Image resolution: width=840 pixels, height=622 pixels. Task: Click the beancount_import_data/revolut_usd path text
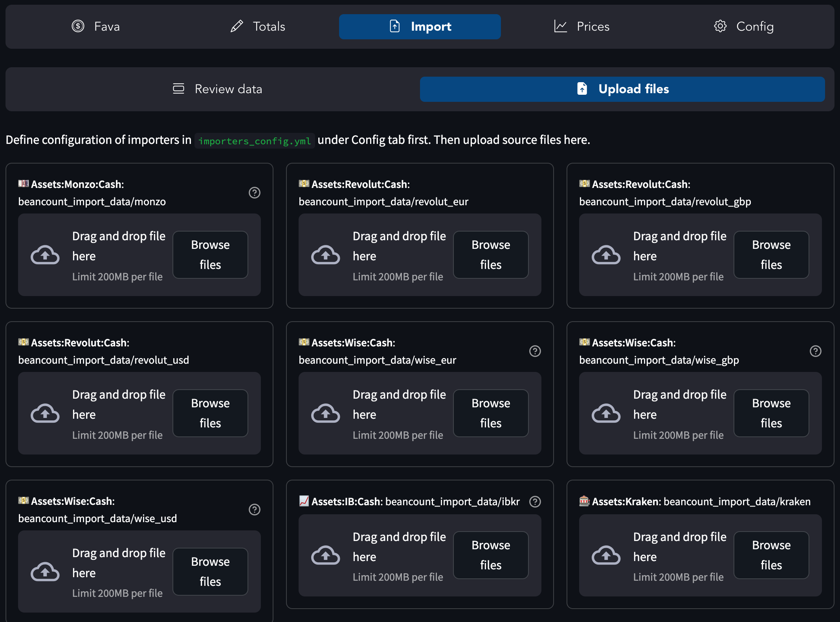[x=104, y=360]
